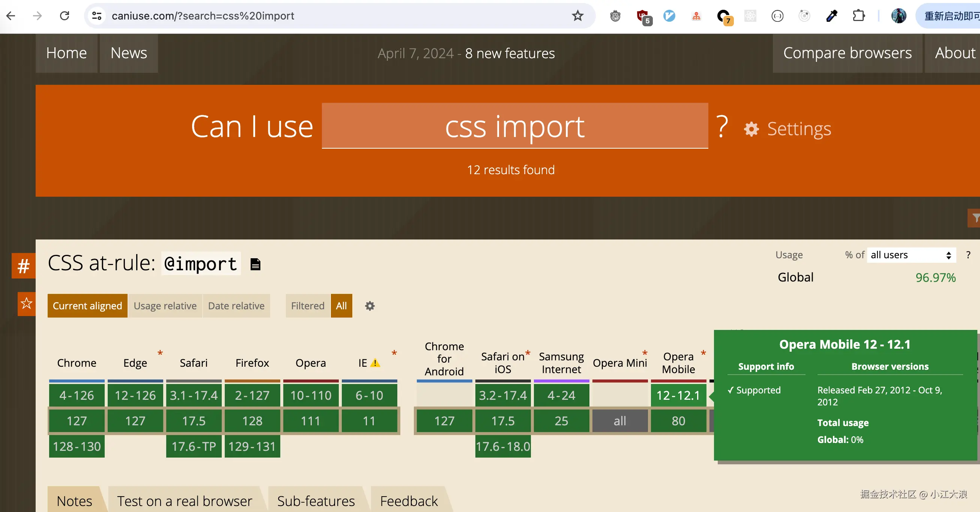Go to Compare browsers page
980x512 pixels.
pyautogui.click(x=847, y=53)
